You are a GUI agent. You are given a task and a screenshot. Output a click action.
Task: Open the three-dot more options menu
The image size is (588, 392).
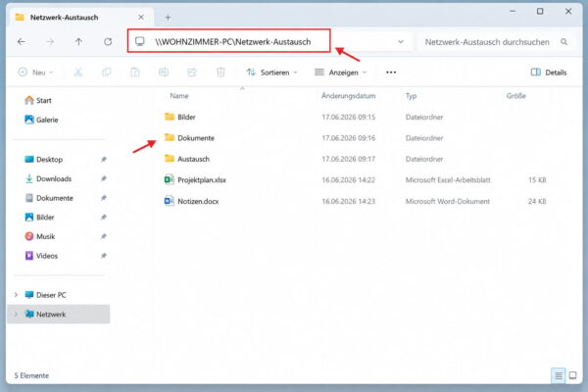pyautogui.click(x=391, y=73)
